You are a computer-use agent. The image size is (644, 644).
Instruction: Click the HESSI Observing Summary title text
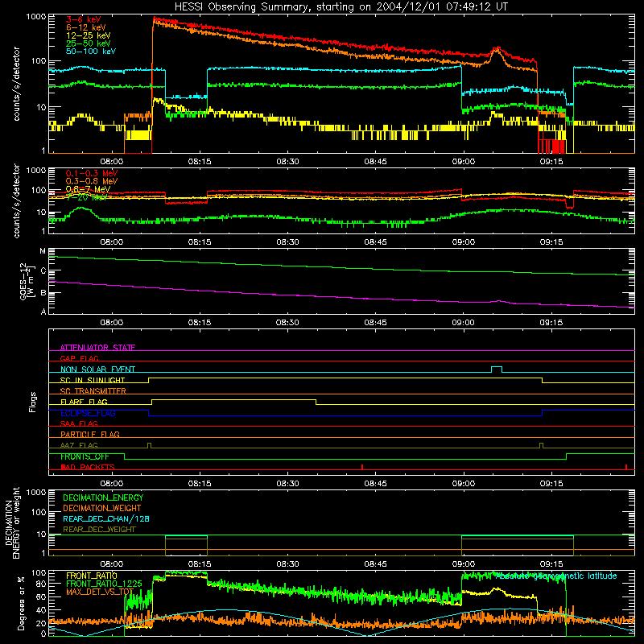(x=341, y=6)
